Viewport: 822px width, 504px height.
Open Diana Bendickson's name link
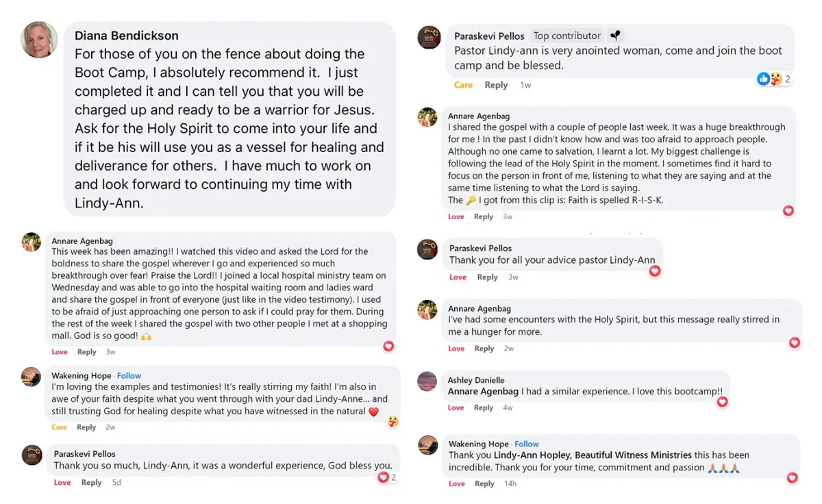[126, 36]
